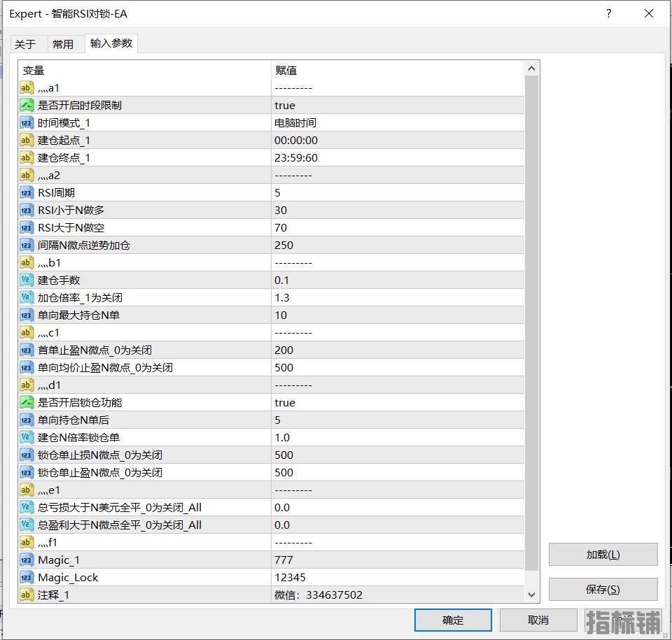Viewport: 672px width, 640px height.
Task: Click the value 1.3 for 加仓倍率
Action: coord(282,298)
